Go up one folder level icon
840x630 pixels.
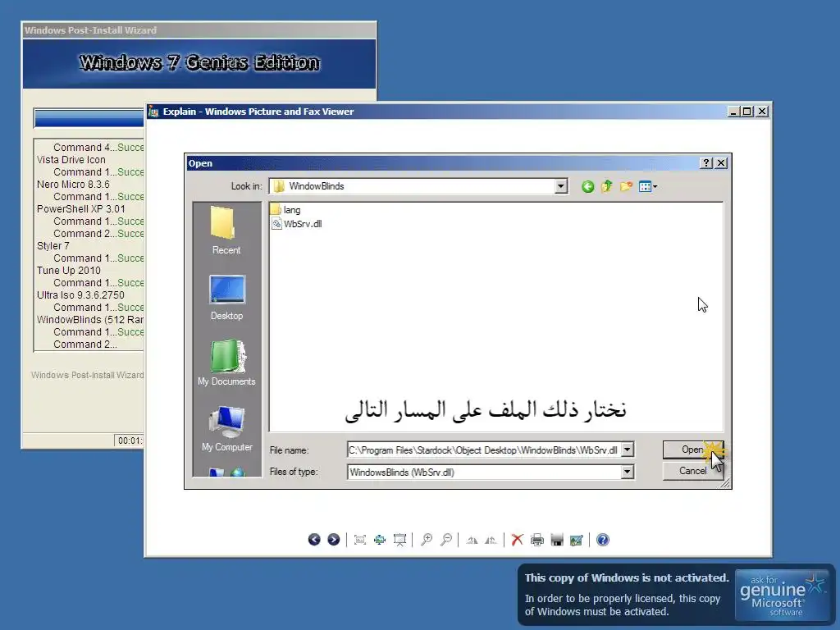606,186
